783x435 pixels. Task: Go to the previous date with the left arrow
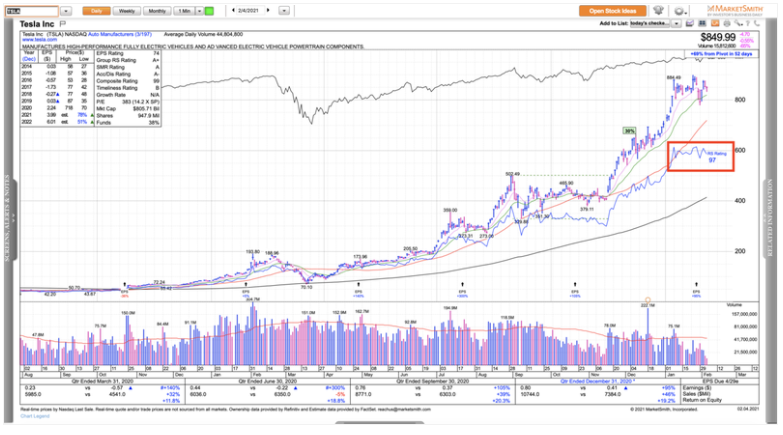[233, 10]
